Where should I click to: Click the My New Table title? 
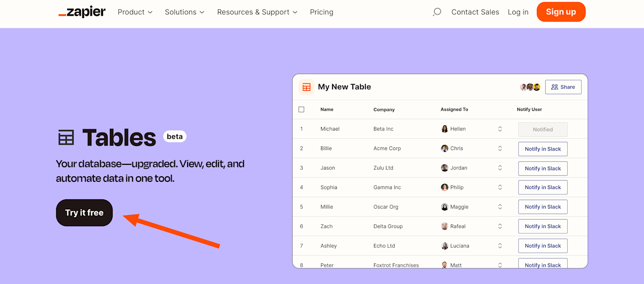pos(345,87)
